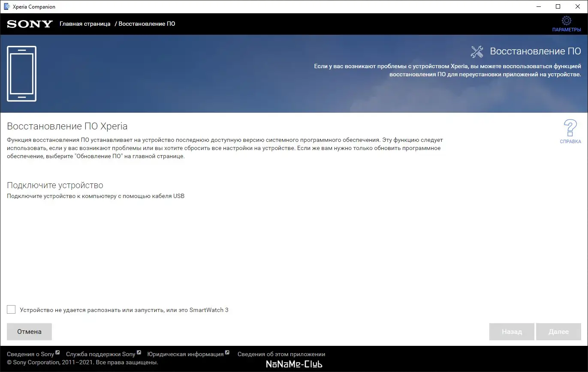The width and height of the screenshot is (588, 372).
Task: Click the Sony Corporation copyright text
Action: point(82,362)
